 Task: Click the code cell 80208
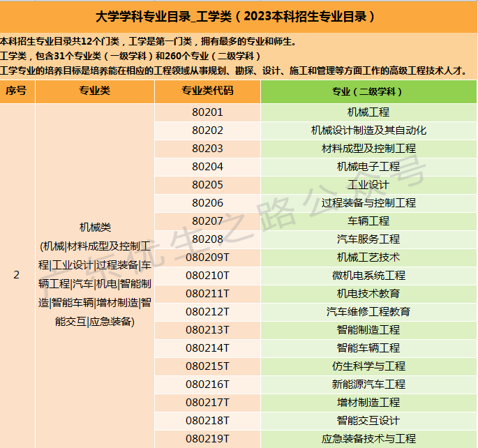pyautogui.click(x=208, y=239)
